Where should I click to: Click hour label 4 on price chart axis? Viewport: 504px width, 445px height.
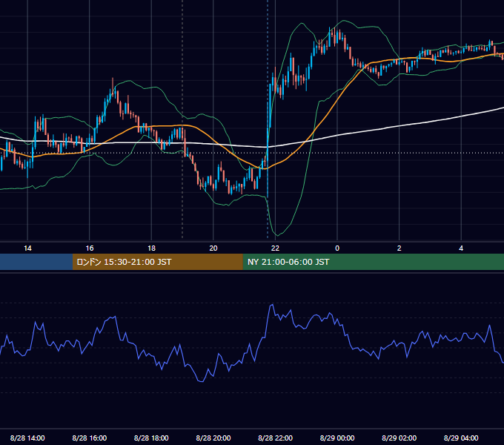coord(461,248)
